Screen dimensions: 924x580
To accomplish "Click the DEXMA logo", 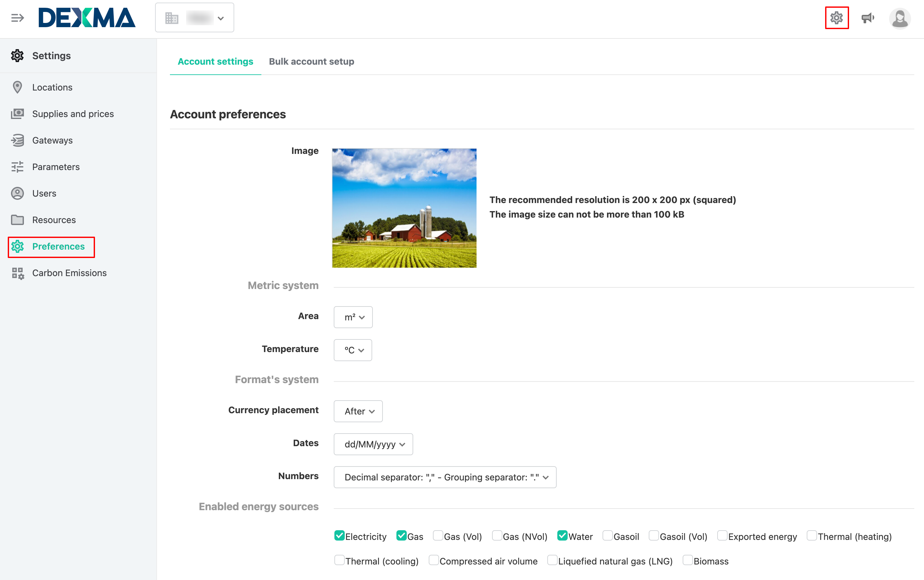I will (87, 18).
